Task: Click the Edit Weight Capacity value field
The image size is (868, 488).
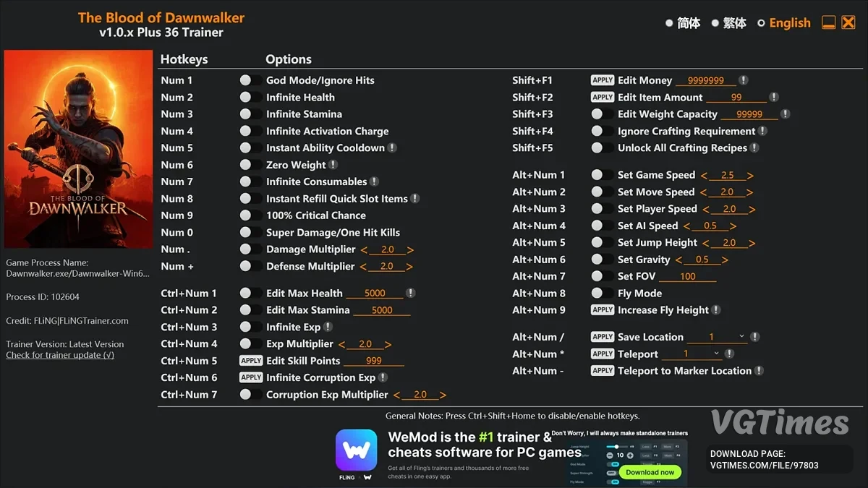Action: [749, 114]
